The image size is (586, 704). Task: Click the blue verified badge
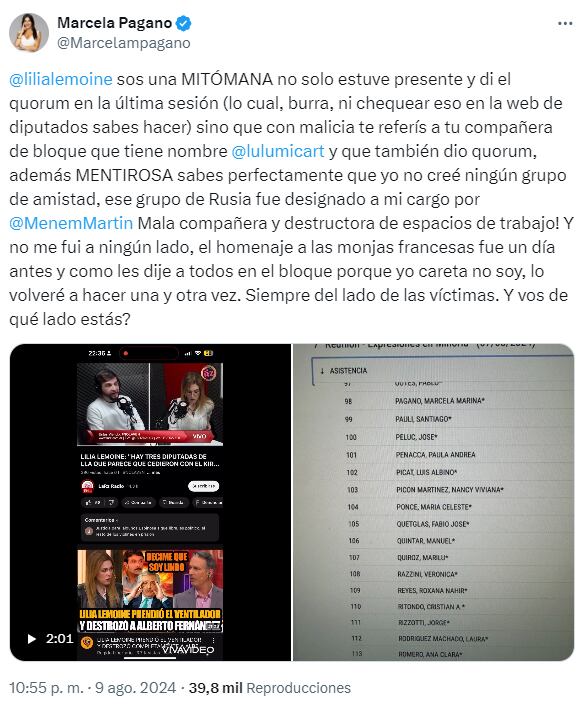[183, 23]
